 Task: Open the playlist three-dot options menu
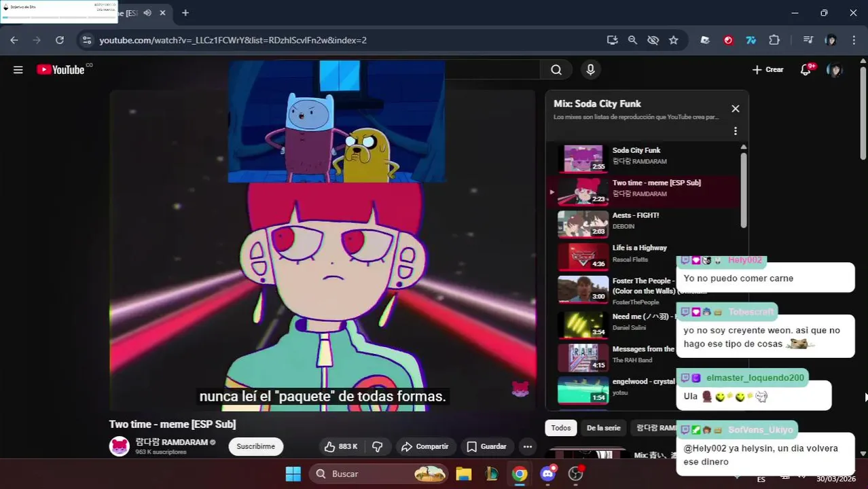(735, 131)
